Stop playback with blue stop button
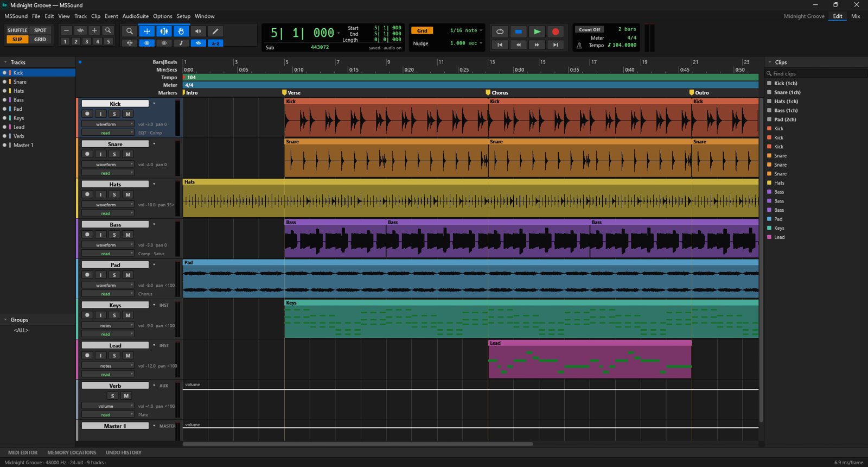This screenshot has height=467, width=868. pyautogui.click(x=518, y=31)
